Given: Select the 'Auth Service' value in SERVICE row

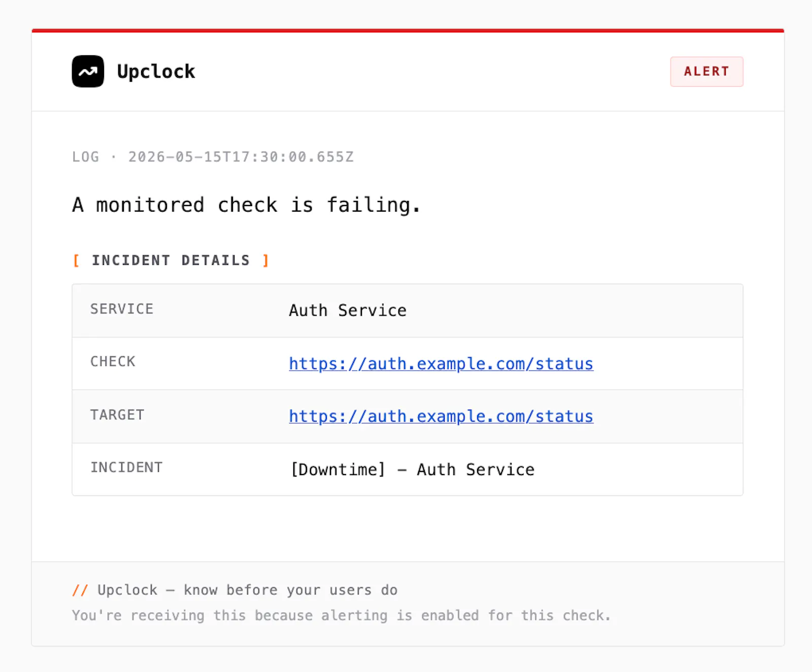Looking at the screenshot, I should pos(348,311).
